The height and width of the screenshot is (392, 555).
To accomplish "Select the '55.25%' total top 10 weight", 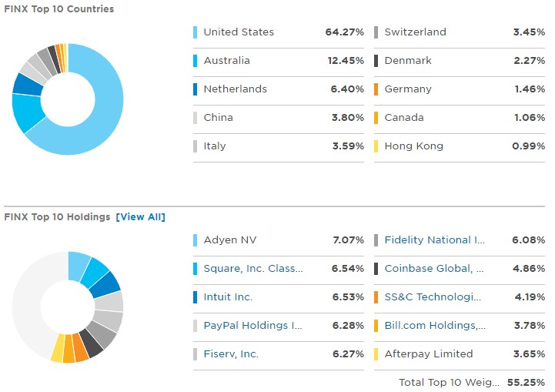I will (x=526, y=383).
